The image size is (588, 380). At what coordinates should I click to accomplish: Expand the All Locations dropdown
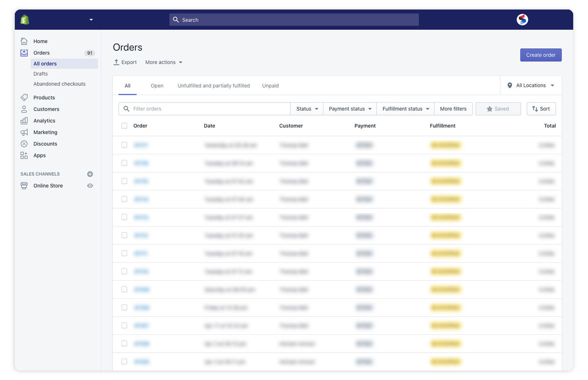(531, 85)
